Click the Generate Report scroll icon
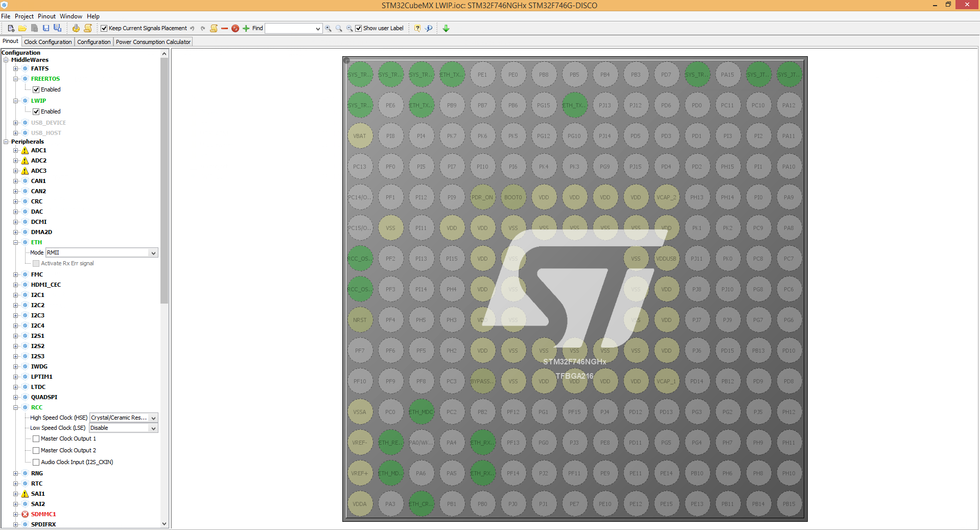 pyautogui.click(x=88, y=28)
